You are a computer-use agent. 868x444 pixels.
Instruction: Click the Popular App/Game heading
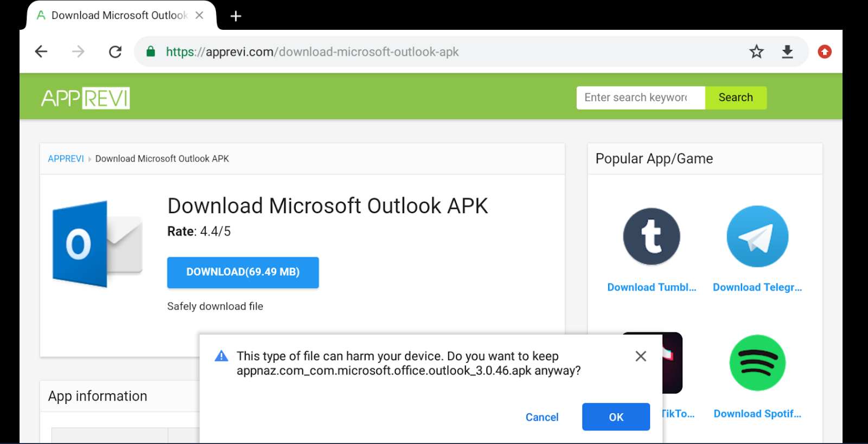tap(654, 159)
